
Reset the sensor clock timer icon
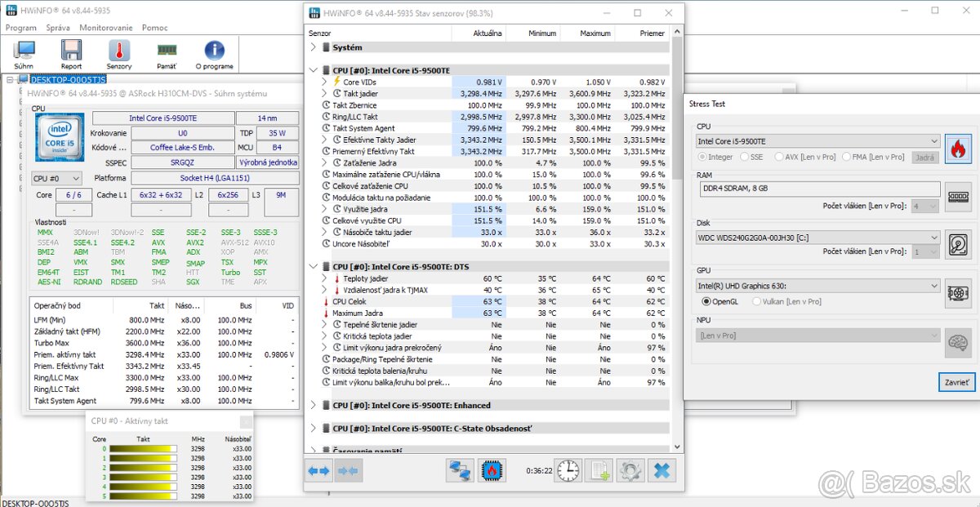pos(568,470)
